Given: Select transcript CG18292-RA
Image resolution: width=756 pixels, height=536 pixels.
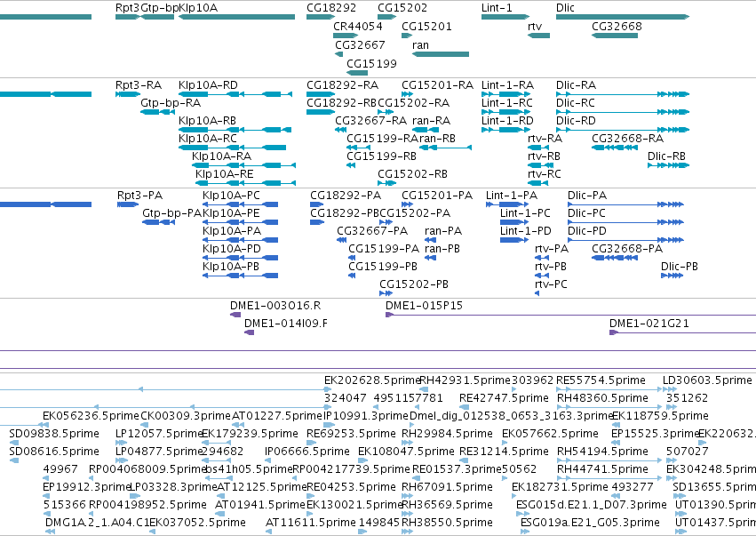Looking at the screenshot, I should point(321,94).
